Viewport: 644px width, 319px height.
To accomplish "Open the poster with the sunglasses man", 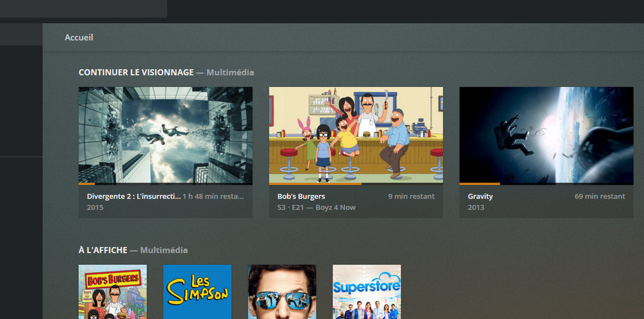I will [282, 291].
